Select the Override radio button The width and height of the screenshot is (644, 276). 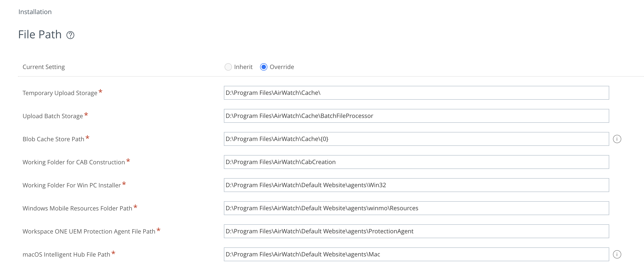click(263, 67)
